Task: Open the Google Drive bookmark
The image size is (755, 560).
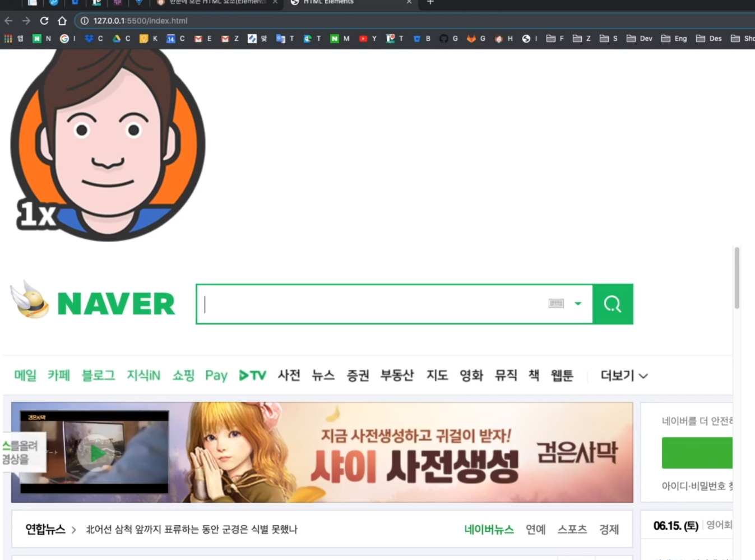Action: (x=121, y=39)
